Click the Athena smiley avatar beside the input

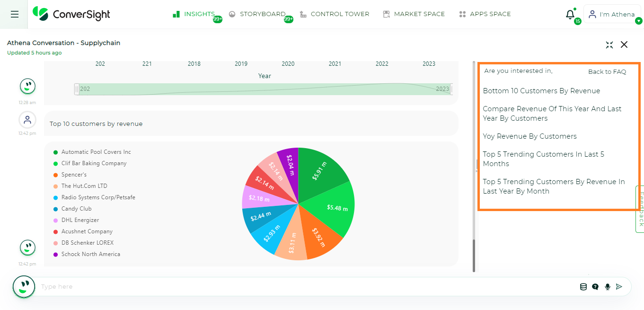(x=24, y=286)
